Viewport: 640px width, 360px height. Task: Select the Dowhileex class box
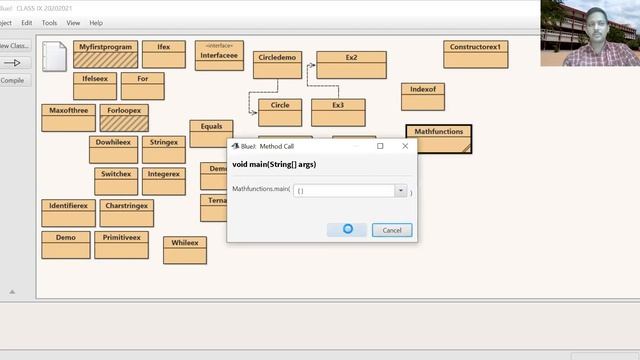tap(113, 150)
